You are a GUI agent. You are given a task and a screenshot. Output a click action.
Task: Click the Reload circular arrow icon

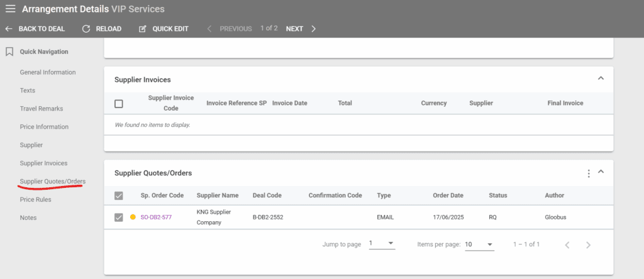(86, 29)
